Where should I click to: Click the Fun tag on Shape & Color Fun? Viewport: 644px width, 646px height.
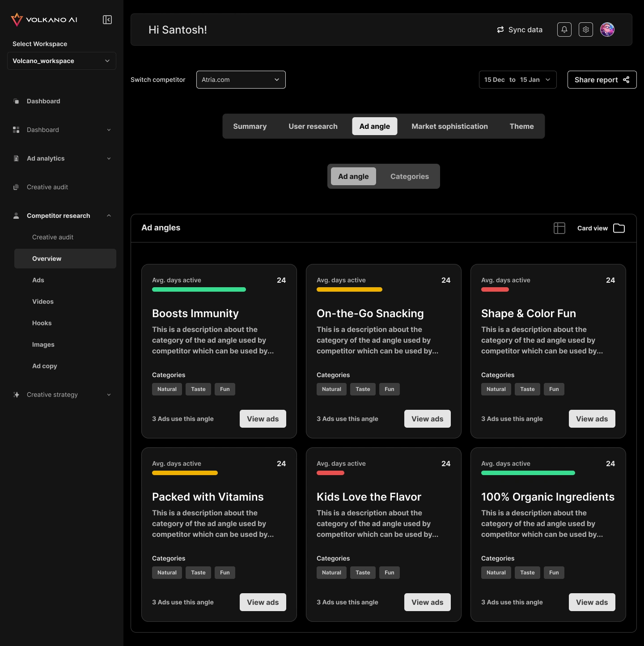point(554,389)
